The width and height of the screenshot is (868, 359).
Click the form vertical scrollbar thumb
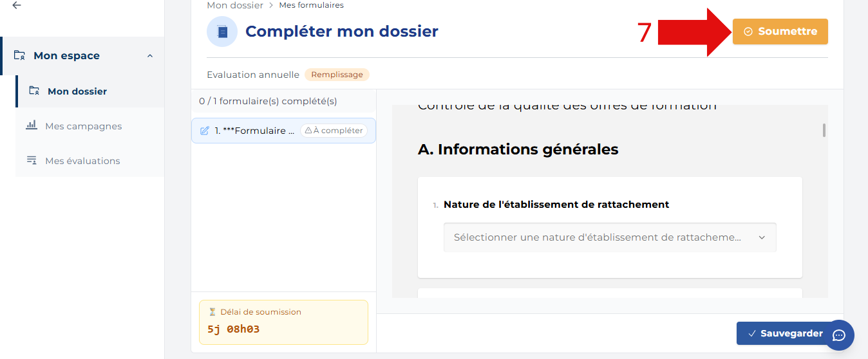[x=824, y=130]
